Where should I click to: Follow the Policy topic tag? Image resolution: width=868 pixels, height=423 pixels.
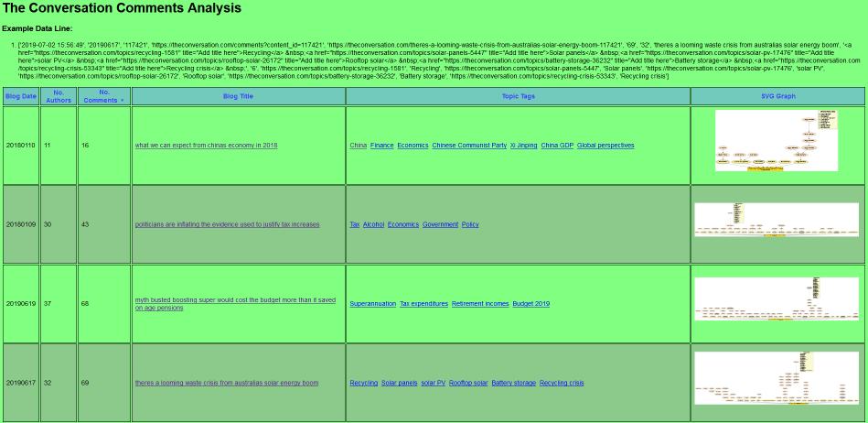point(470,224)
